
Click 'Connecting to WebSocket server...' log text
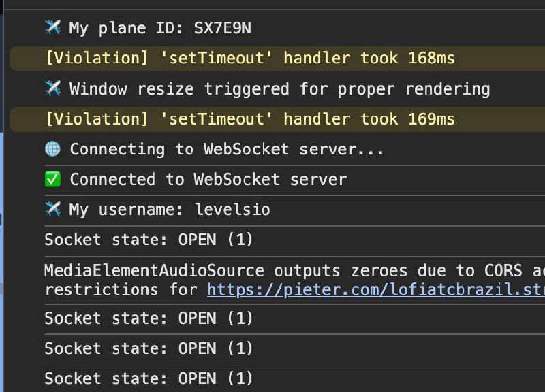coord(227,149)
